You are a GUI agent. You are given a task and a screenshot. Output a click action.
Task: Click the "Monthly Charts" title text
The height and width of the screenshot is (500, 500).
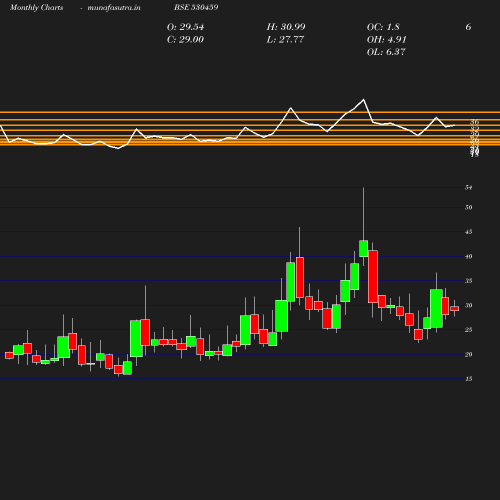[x=36, y=8]
